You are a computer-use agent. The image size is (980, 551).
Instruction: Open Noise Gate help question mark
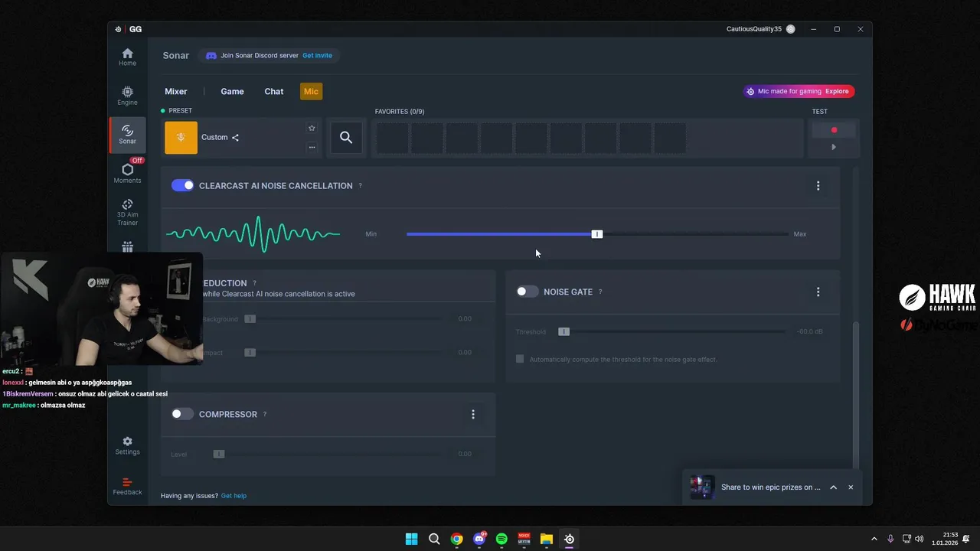pyautogui.click(x=600, y=292)
